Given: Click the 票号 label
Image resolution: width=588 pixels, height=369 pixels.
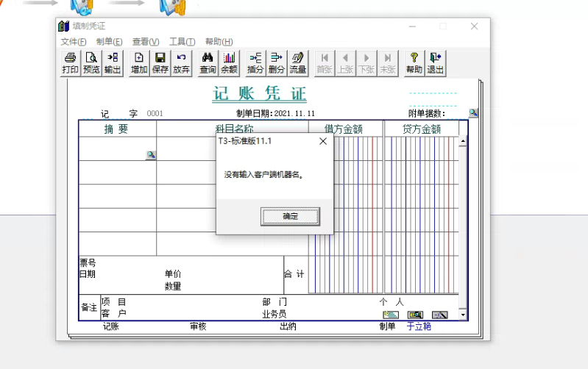Looking at the screenshot, I should click(88, 262).
